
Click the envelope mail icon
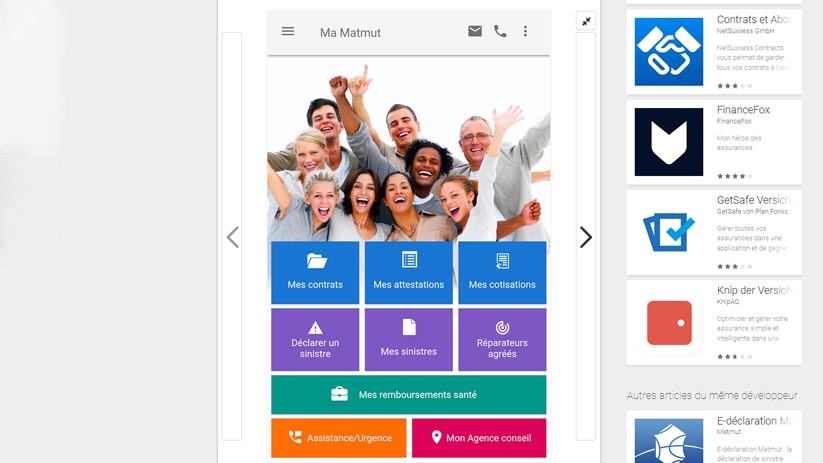[474, 31]
